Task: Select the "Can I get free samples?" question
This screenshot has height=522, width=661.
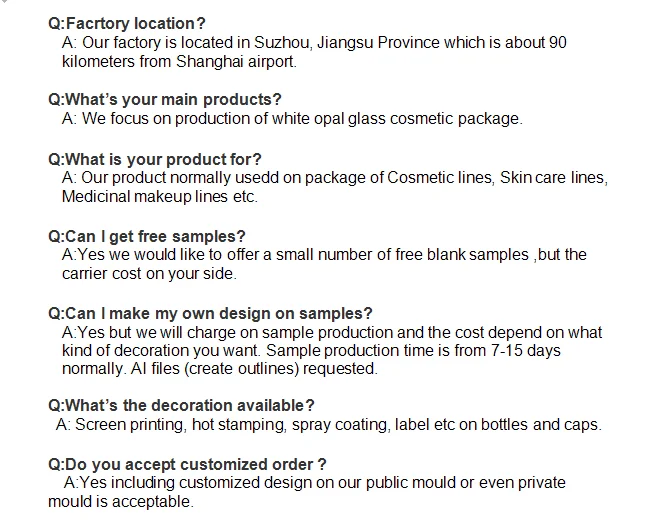Action: click(x=147, y=236)
